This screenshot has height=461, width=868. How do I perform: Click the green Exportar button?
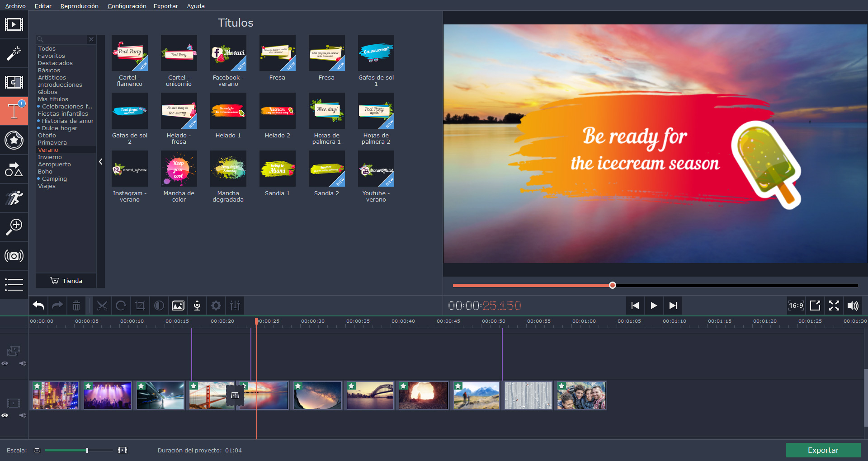coord(823,450)
